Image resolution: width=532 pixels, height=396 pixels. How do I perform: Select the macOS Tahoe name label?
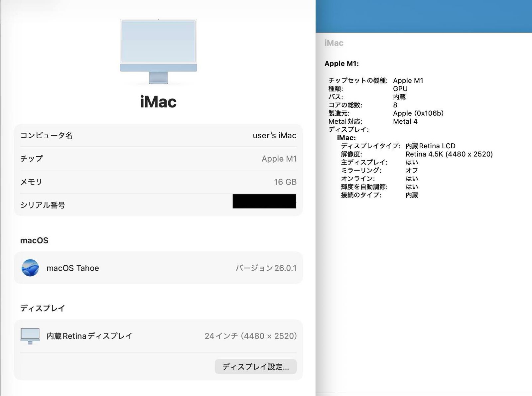pos(72,268)
